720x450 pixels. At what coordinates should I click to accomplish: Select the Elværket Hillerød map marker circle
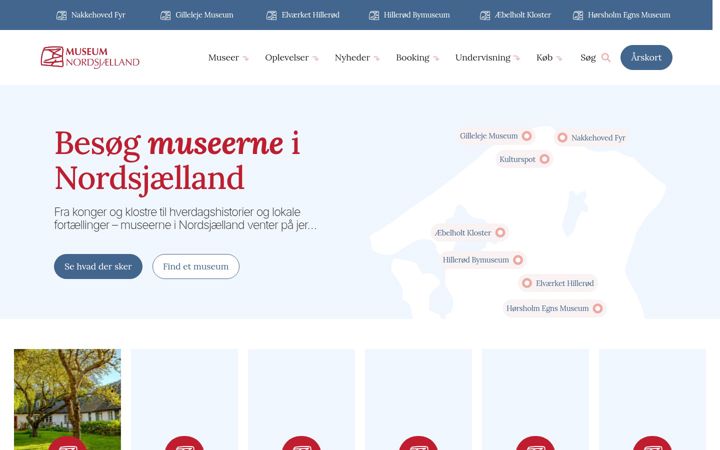point(527,283)
